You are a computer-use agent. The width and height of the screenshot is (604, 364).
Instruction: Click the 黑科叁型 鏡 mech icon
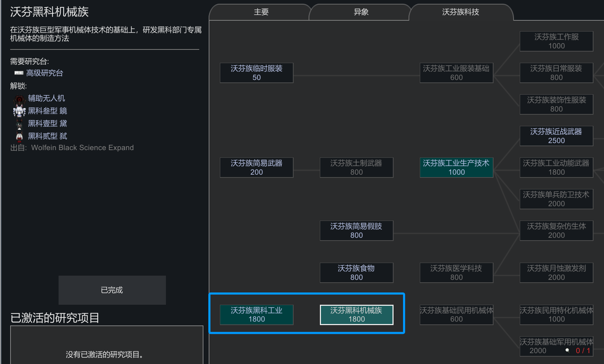point(19,111)
